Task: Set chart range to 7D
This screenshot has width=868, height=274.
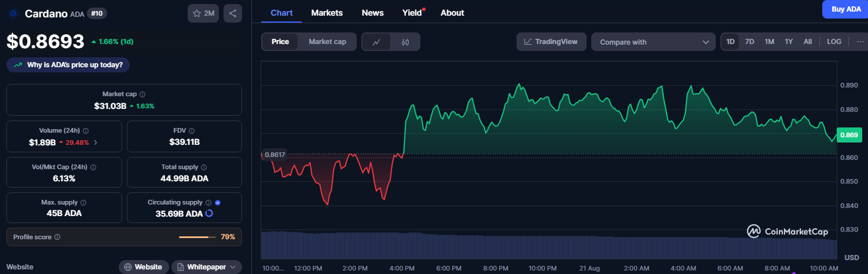Action: coord(749,42)
